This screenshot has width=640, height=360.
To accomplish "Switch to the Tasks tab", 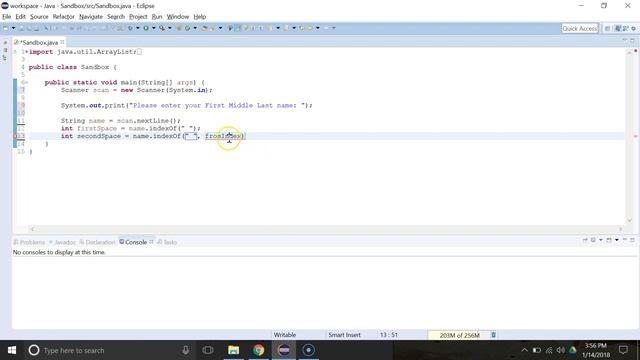I will (167, 242).
